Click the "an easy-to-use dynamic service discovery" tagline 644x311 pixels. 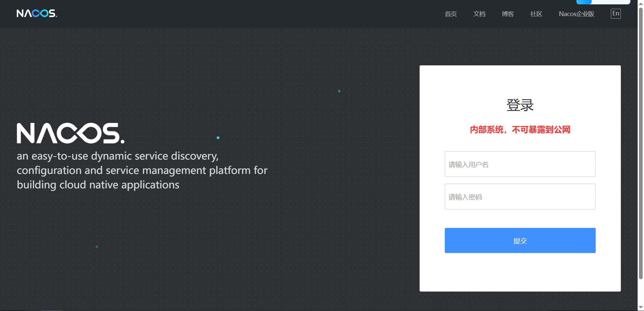[x=142, y=170]
